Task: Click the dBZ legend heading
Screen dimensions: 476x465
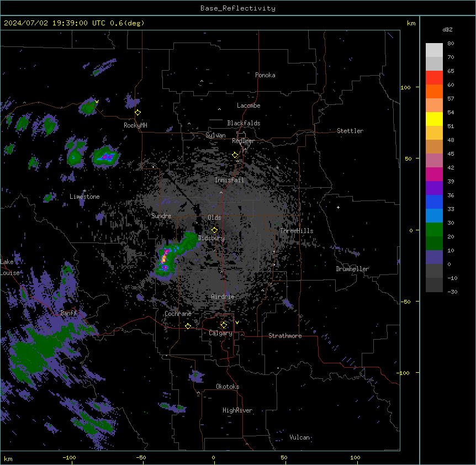Action: (x=447, y=29)
